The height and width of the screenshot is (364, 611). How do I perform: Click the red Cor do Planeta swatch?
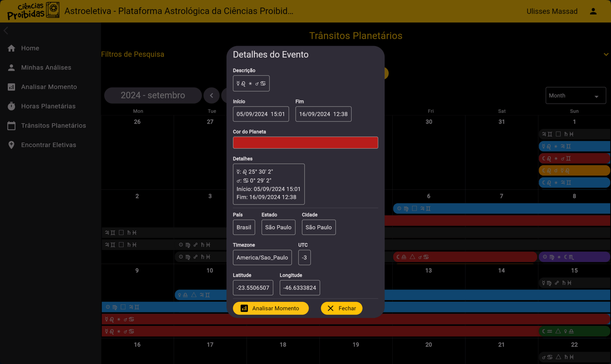point(305,143)
